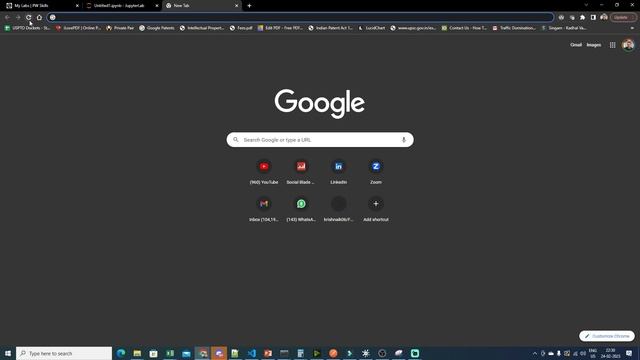
Task: Open Excel from the taskbar
Action: tap(170, 353)
